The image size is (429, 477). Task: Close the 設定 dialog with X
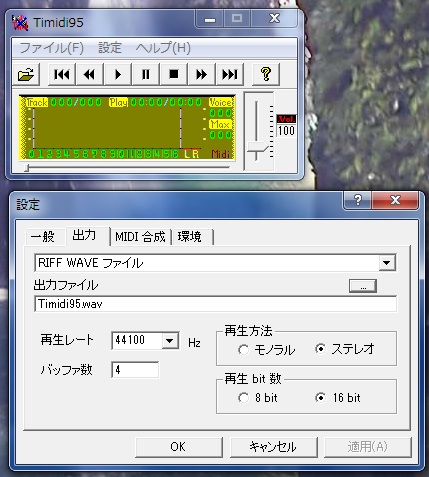pyautogui.click(x=395, y=200)
